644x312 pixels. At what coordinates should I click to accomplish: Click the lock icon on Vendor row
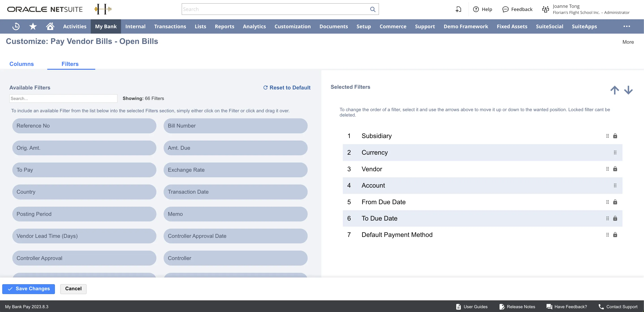[x=615, y=169]
